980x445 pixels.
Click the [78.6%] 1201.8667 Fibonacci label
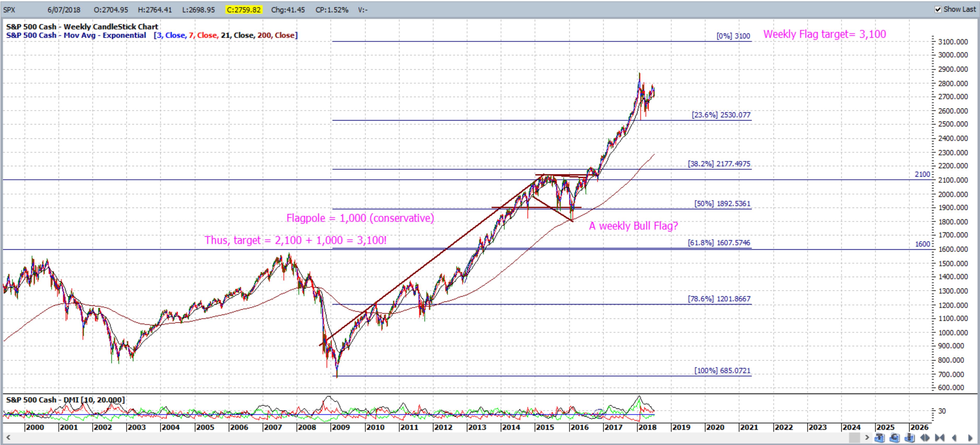[719, 299]
